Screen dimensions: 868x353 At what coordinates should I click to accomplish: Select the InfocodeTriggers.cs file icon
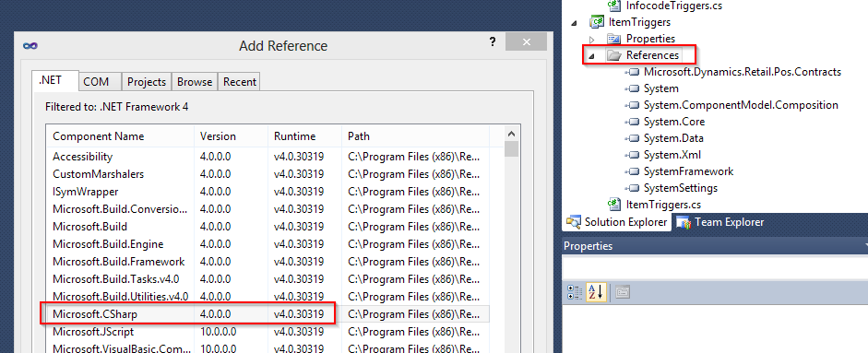[614, 6]
